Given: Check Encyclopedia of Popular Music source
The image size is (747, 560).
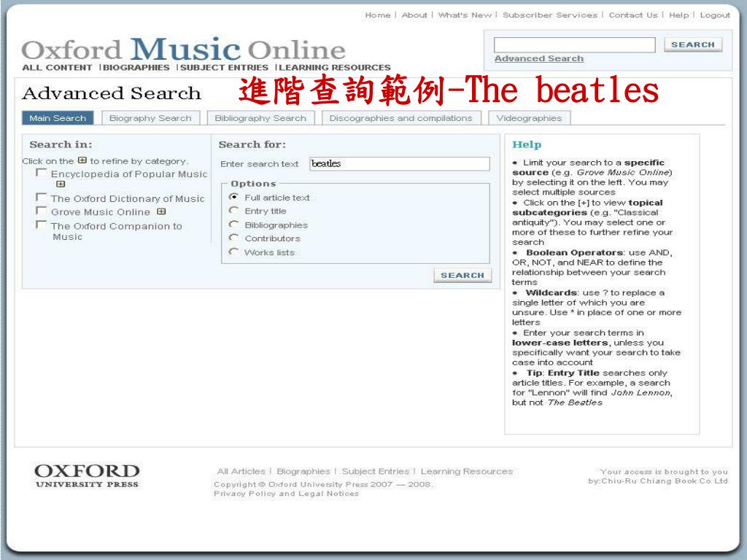Looking at the screenshot, I should tap(42, 173).
